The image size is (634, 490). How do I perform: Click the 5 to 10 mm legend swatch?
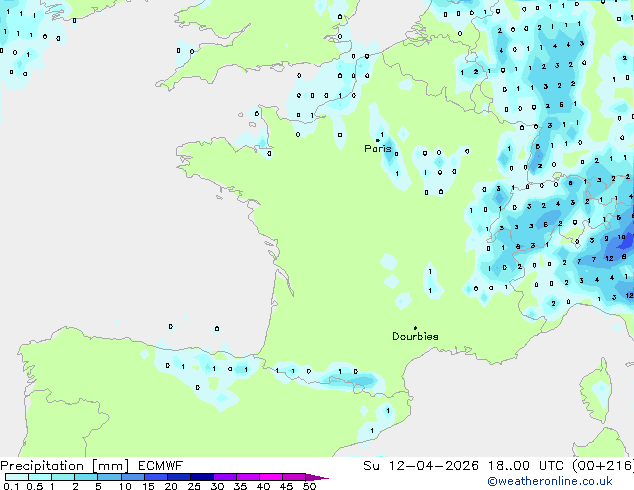coord(109,477)
